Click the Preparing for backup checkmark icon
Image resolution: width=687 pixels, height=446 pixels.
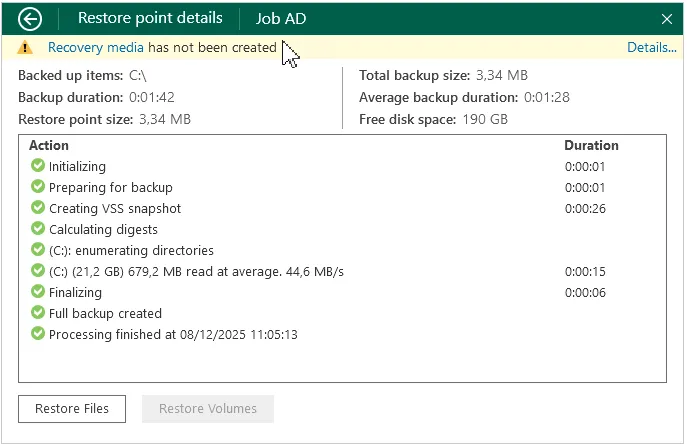(38, 188)
